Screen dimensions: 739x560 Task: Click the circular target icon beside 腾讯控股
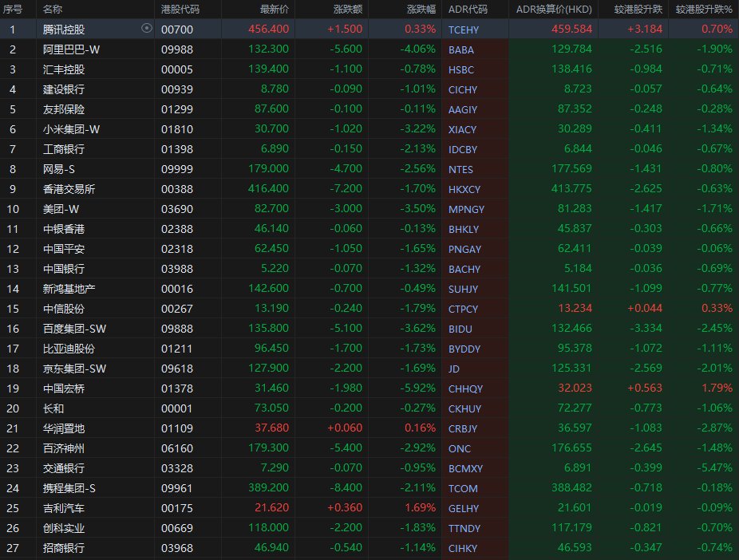(147, 28)
